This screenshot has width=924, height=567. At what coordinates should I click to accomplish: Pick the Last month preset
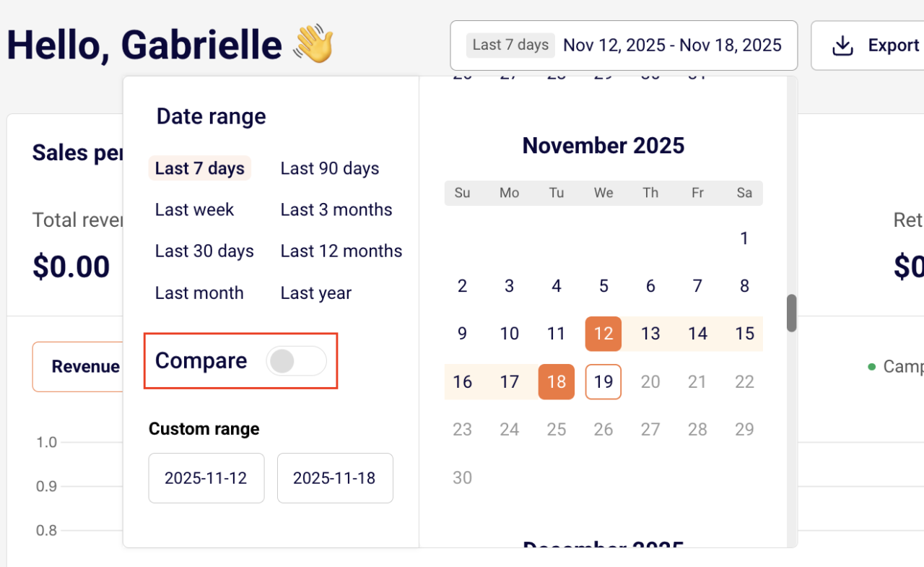pyautogui.click(x=199, y=293)
